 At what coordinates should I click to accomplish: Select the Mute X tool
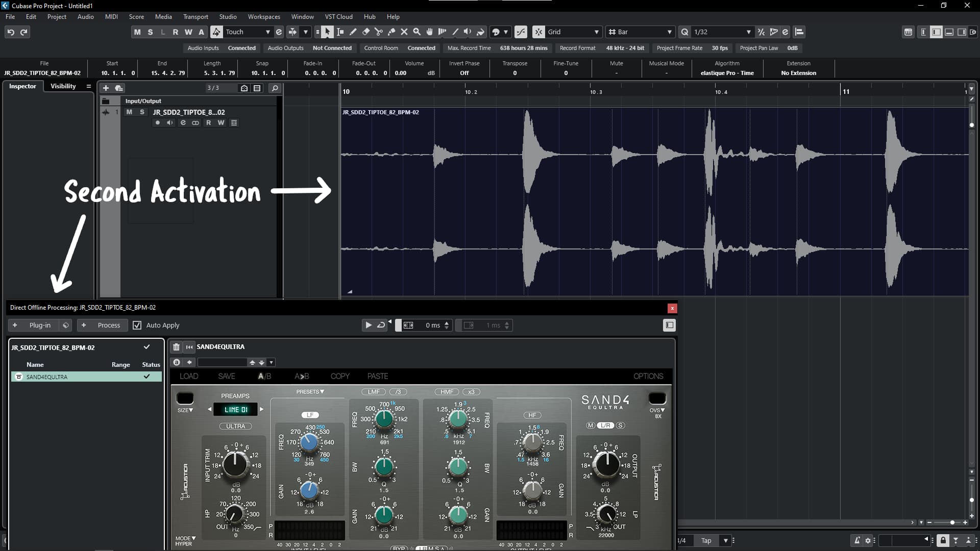[x=404, y=32]
